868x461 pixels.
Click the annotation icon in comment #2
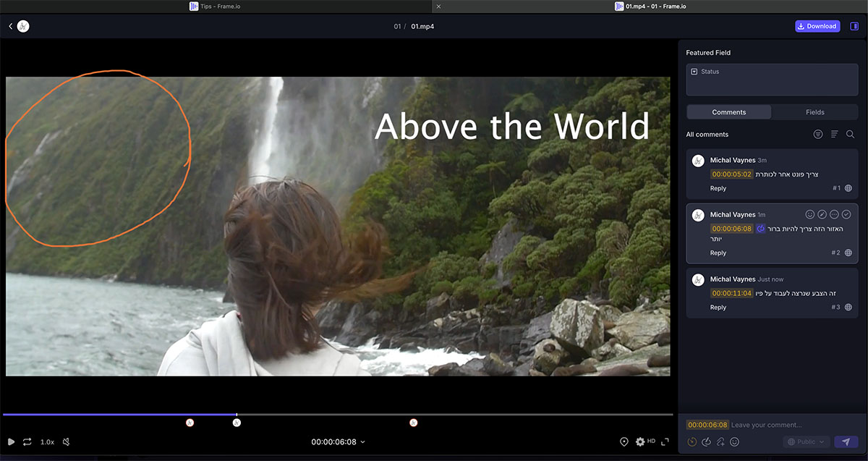[761, 229]
